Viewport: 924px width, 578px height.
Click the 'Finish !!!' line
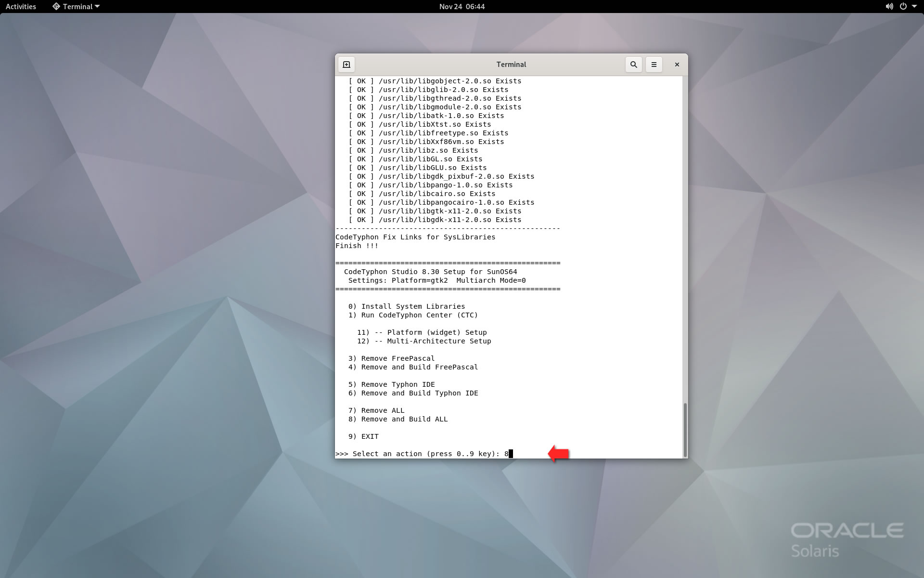click(x=357, y=246)
